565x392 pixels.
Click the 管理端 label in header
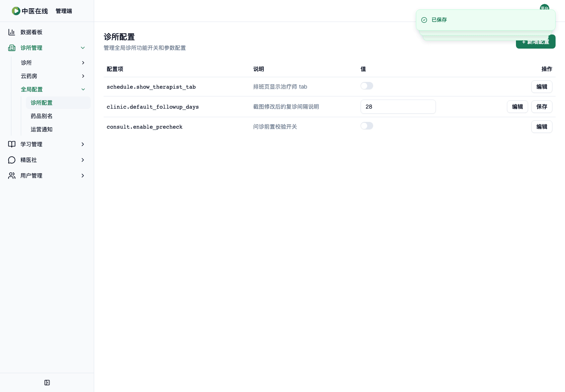[64, 11]
